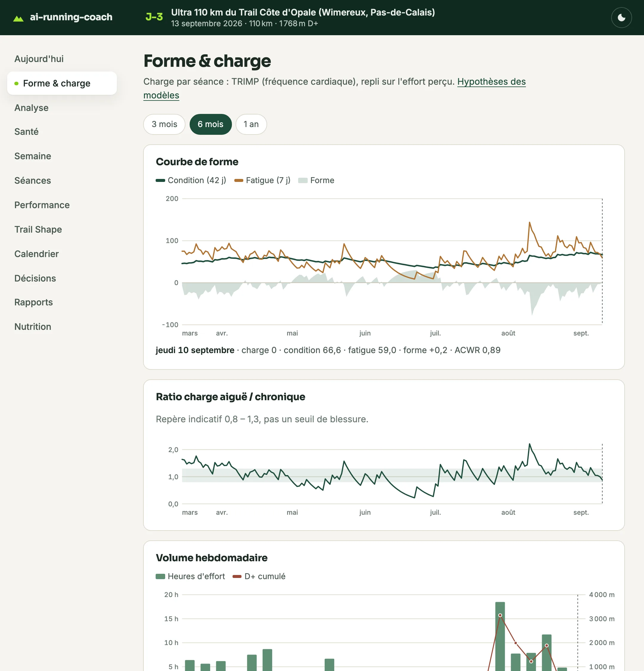Click the ACWR peak above 2,0

pyautogui.click(x=530, y=444)
